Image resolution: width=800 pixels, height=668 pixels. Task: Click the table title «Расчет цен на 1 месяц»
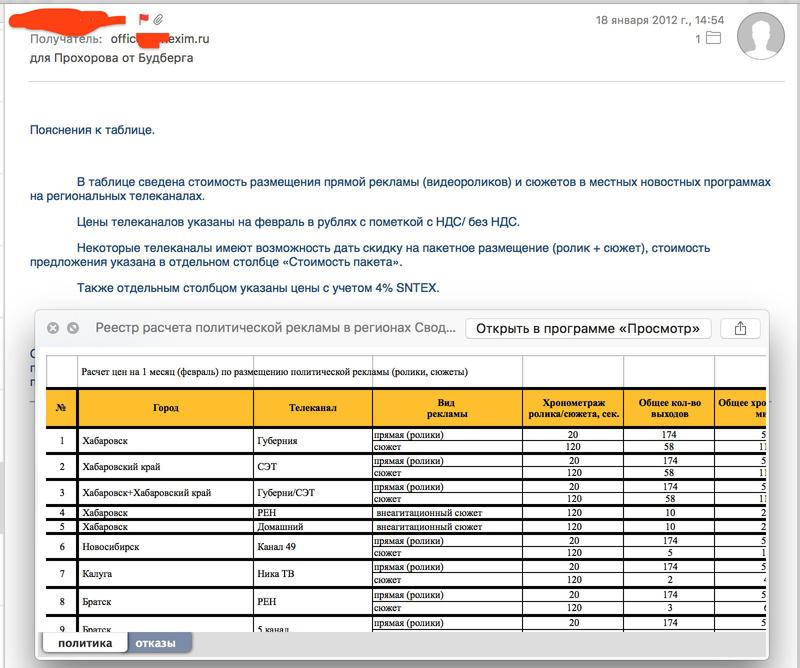[x=274, y=372]
